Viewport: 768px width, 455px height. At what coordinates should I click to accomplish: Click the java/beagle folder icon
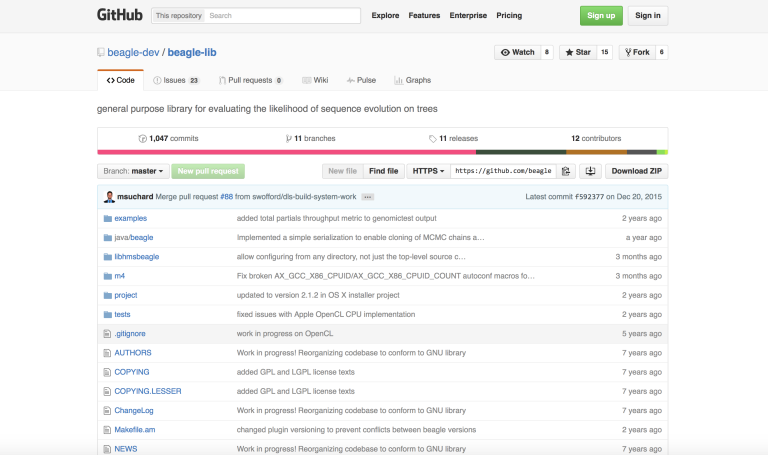coord(108,238)
